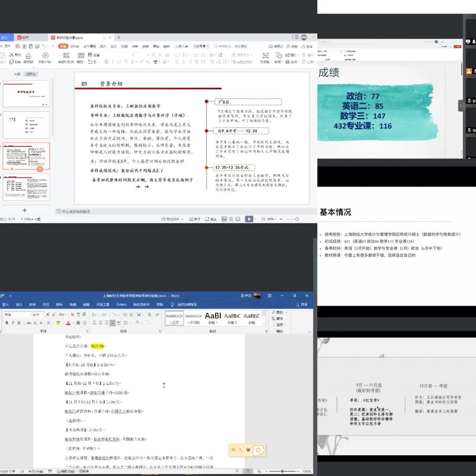The height and width of the screenshot is (476, 476).
Task: Select the first slide thumbnail in WPS panel
Action: (x=26, y=94)
